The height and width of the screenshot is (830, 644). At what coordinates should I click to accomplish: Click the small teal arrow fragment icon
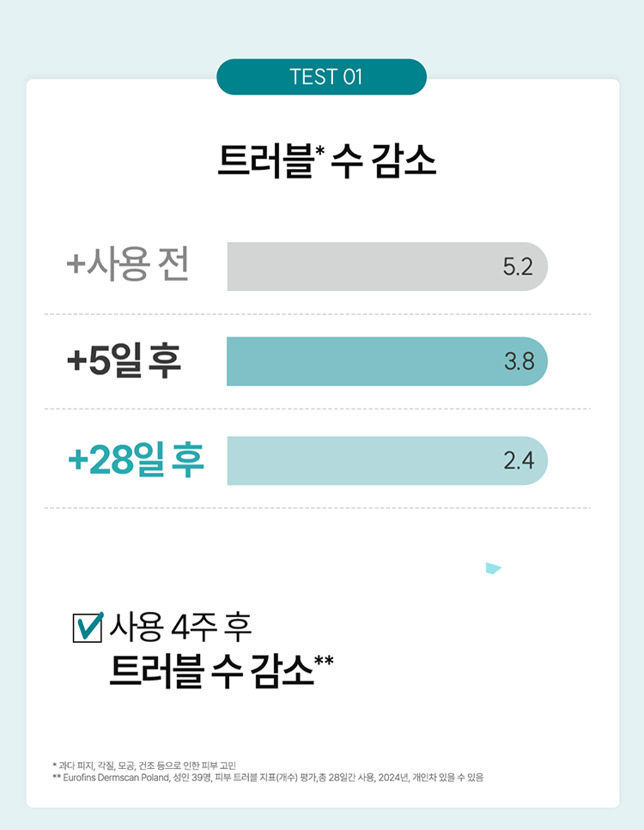pyautogui.click(x=493, y=568)
